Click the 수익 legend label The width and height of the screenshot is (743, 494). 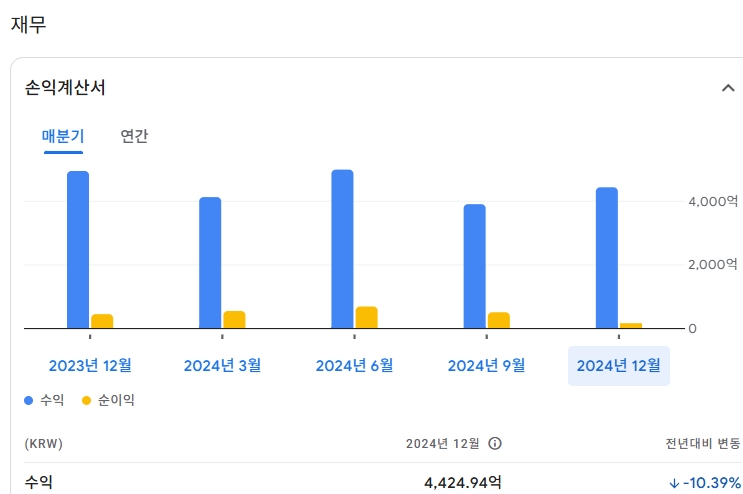[x=52, y=400]
